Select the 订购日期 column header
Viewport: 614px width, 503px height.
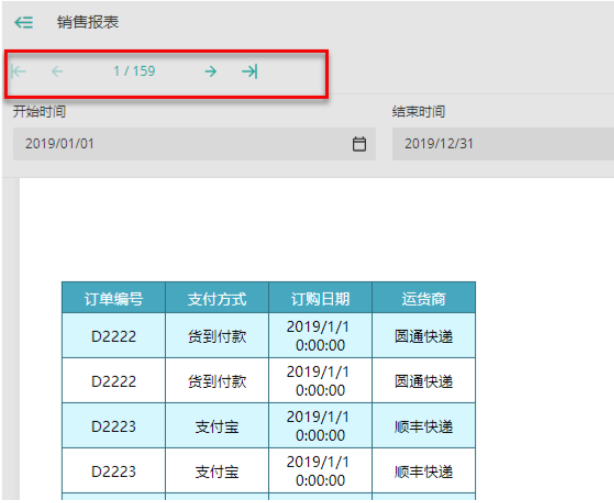[x=320, y=298]
